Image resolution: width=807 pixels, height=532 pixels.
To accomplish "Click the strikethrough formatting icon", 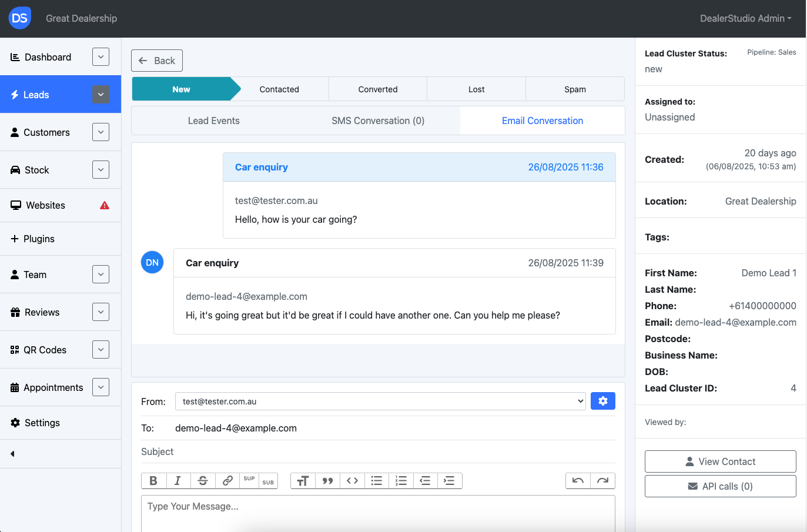I will [203, 481].
